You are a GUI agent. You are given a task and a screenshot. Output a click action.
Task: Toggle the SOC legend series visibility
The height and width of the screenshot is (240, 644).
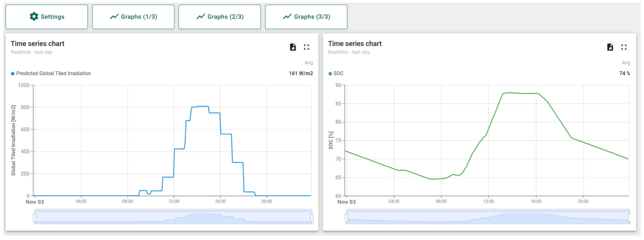coord(338,73)
